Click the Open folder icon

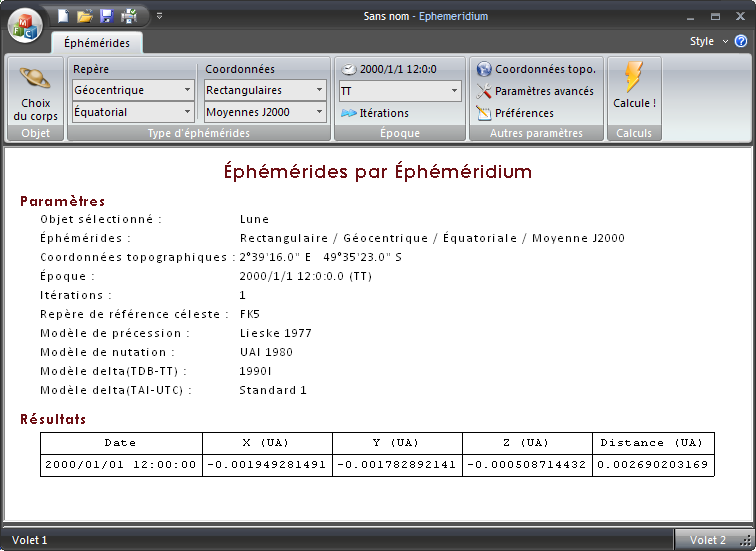[85, 16]
